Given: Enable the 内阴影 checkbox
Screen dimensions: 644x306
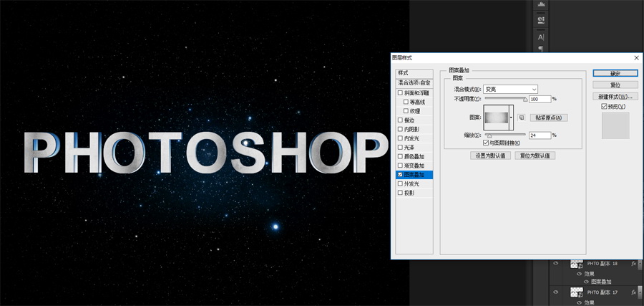Looking at the screenshot, I should pos(401,129).
